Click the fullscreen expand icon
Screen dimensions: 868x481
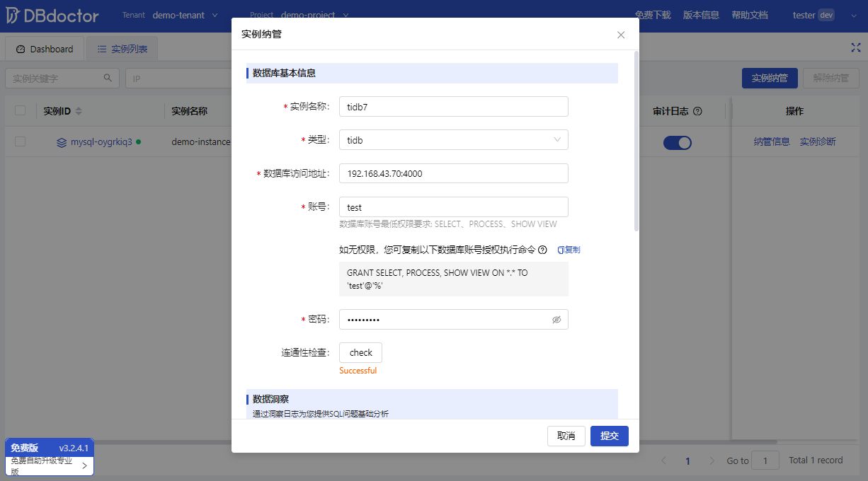tap(855, 47)
